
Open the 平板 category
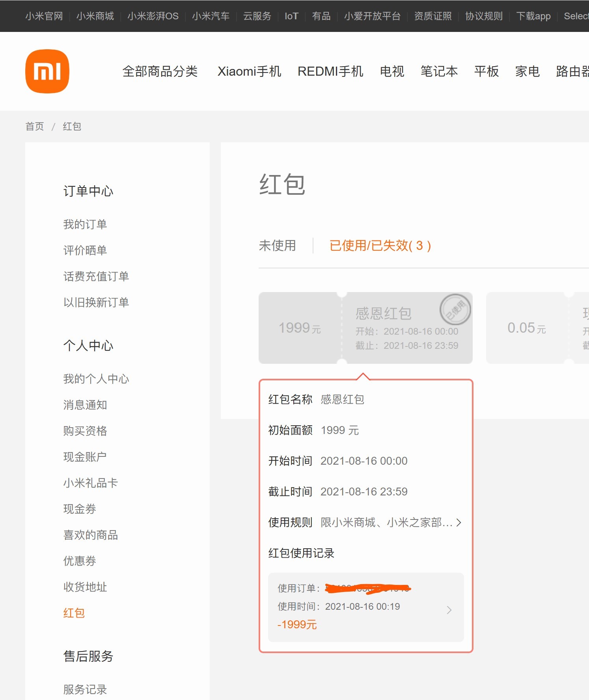(487, 71)
